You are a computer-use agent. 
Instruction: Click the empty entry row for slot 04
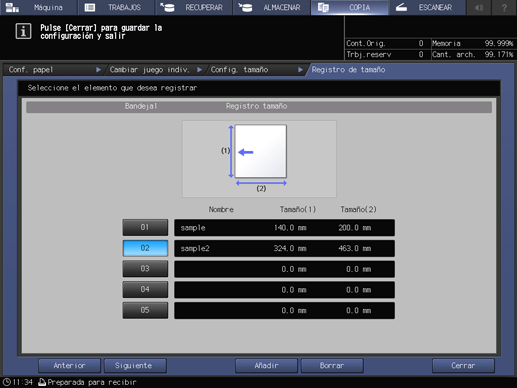click(284, 290)
